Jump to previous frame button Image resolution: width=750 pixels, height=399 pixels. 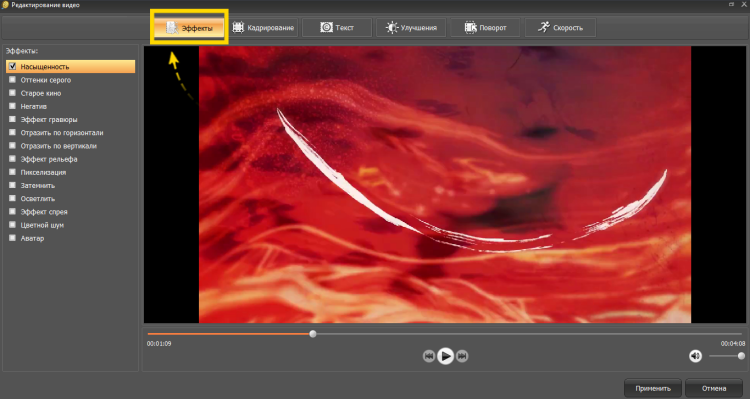click(429, 356)
